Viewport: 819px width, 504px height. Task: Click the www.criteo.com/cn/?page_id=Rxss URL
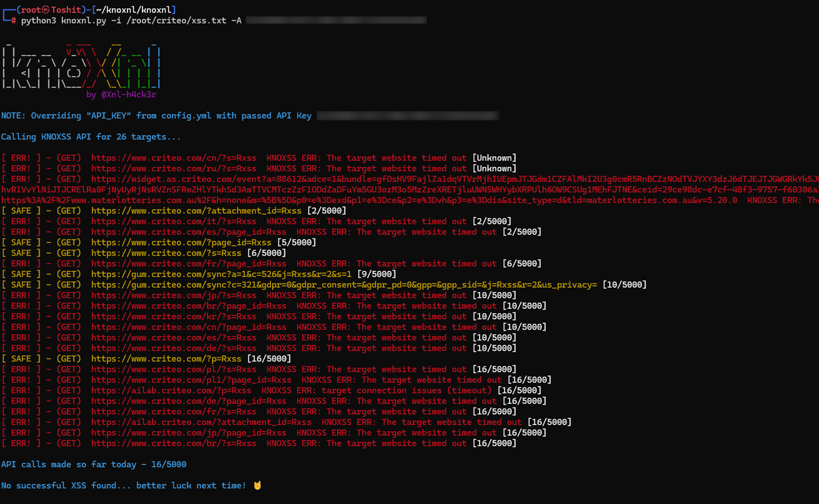pos(189,327)
